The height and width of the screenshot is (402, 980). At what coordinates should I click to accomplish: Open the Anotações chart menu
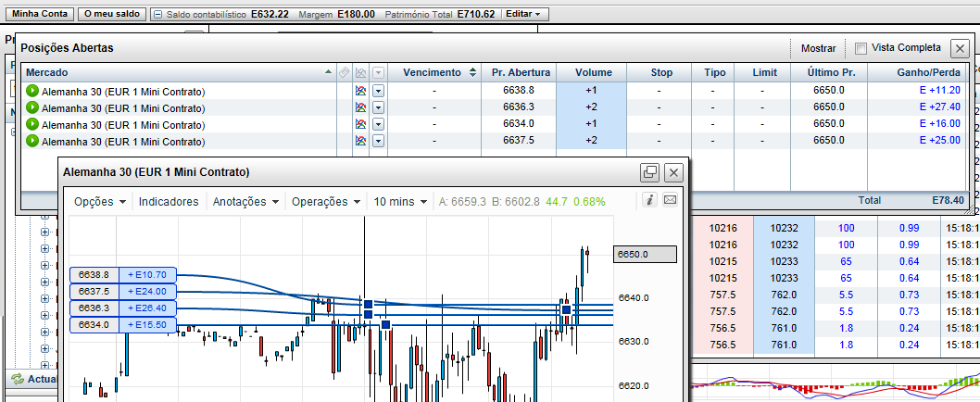tap(245, 201)
